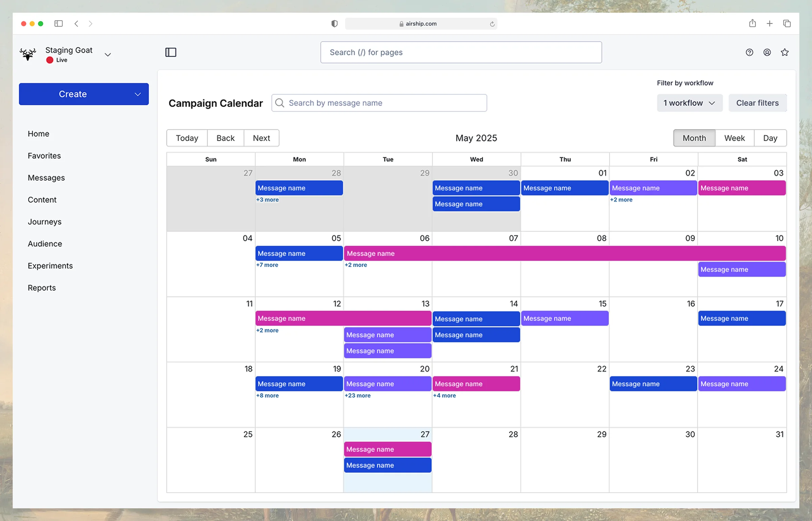Click the Next calendar button

262,138
